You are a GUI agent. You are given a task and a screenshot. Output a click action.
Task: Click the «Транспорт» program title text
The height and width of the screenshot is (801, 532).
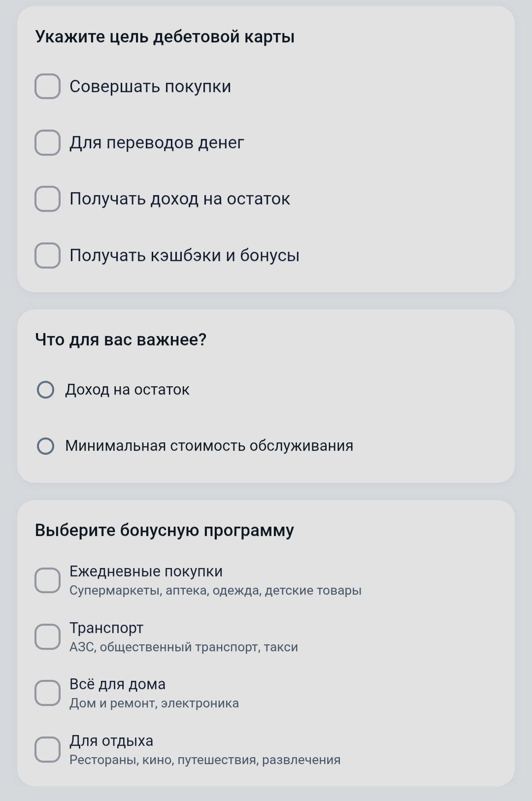tap(106, 628)
